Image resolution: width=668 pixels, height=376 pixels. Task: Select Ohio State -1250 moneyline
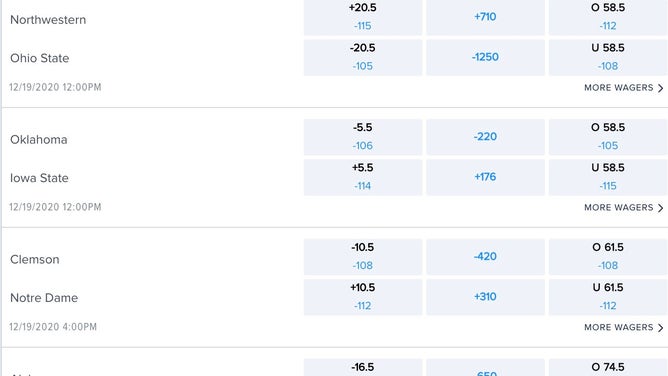[485, 57]
